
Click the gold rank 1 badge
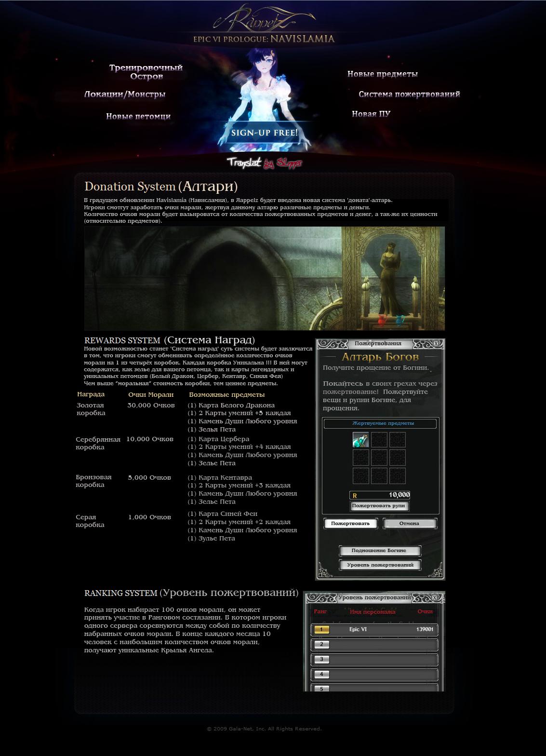321,629
